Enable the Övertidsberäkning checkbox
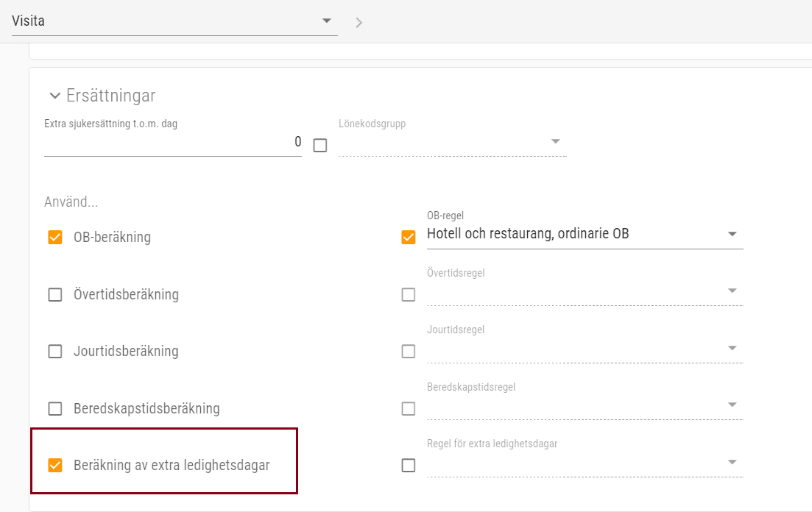This screenshot has width=812, height=512. point(55,294)
